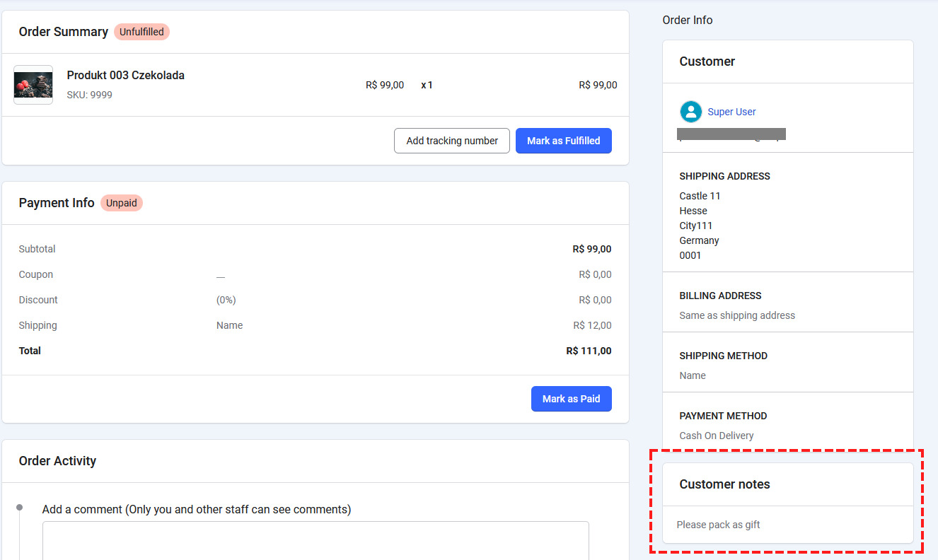Select the 'Please pack as gift' note

tap(718, 525)
